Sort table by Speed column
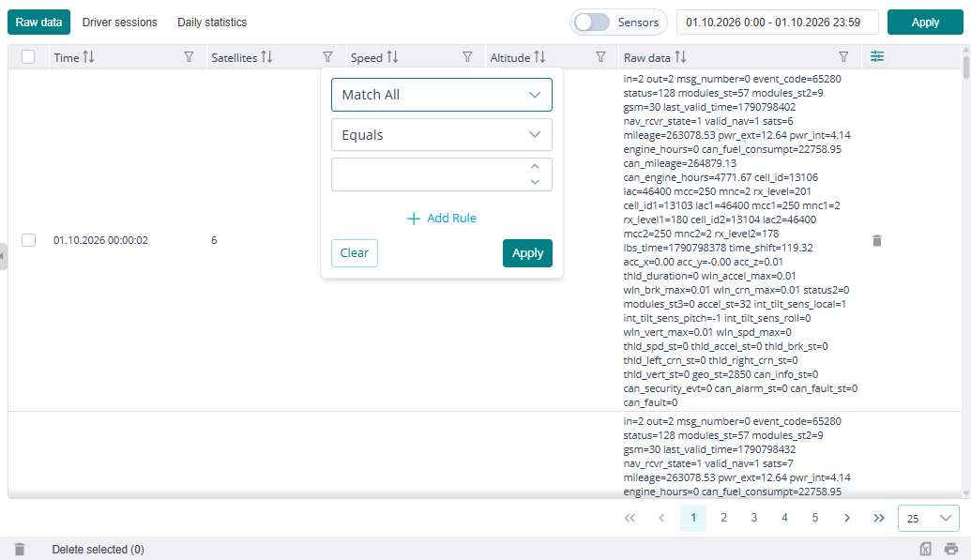The width and height of the screenshot is (971, 560). pyautogui.click(x=392, y=57)
